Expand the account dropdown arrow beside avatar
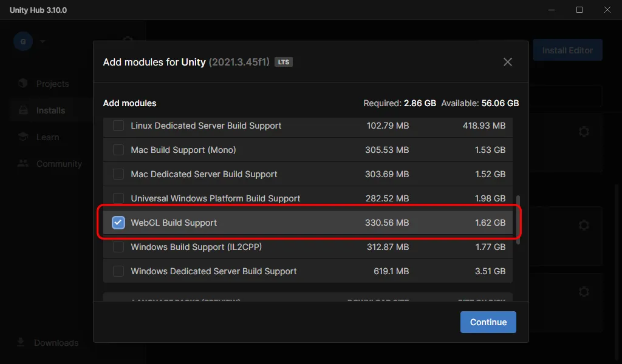Image resolution: width=622 pixels, height=364 pixels. point(43,42)
